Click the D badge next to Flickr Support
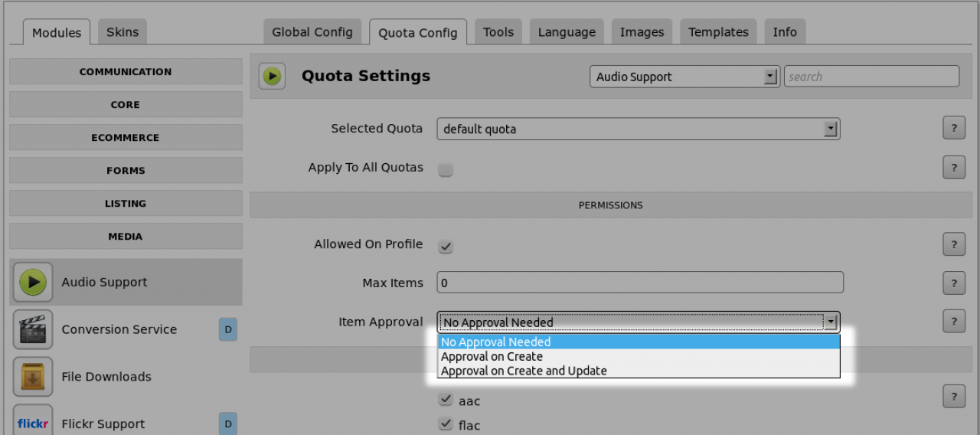Viewport: 980px width, 435px height. pyautogui.click(x=228, y=424)
